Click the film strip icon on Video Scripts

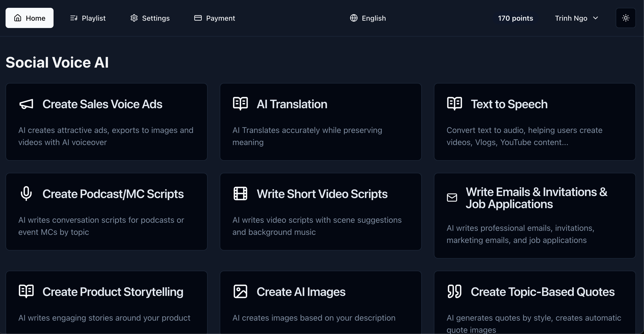(x=240, y=193)
